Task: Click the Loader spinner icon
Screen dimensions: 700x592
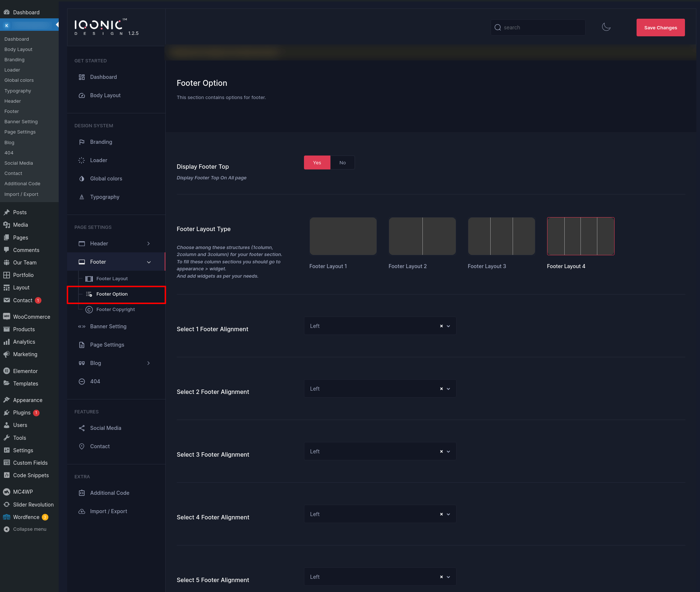Action: click(x=82, y=160)
